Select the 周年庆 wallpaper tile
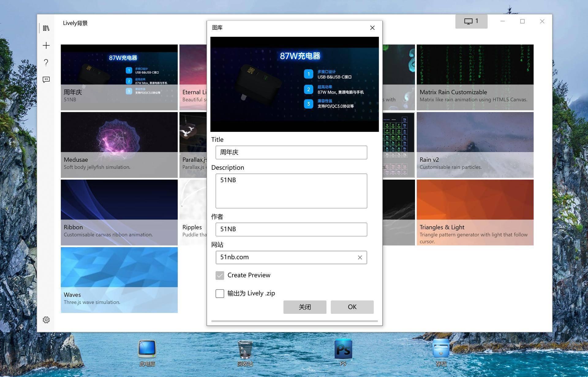The width and height of the screenshot is (588, 377). (119, 77)
